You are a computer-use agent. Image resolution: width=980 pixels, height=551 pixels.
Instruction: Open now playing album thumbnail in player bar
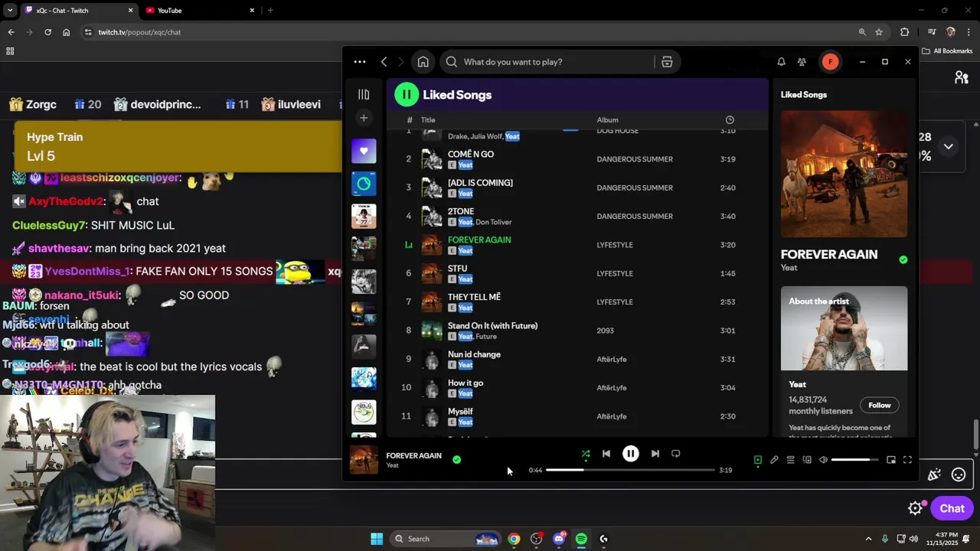tap(364, 460)
